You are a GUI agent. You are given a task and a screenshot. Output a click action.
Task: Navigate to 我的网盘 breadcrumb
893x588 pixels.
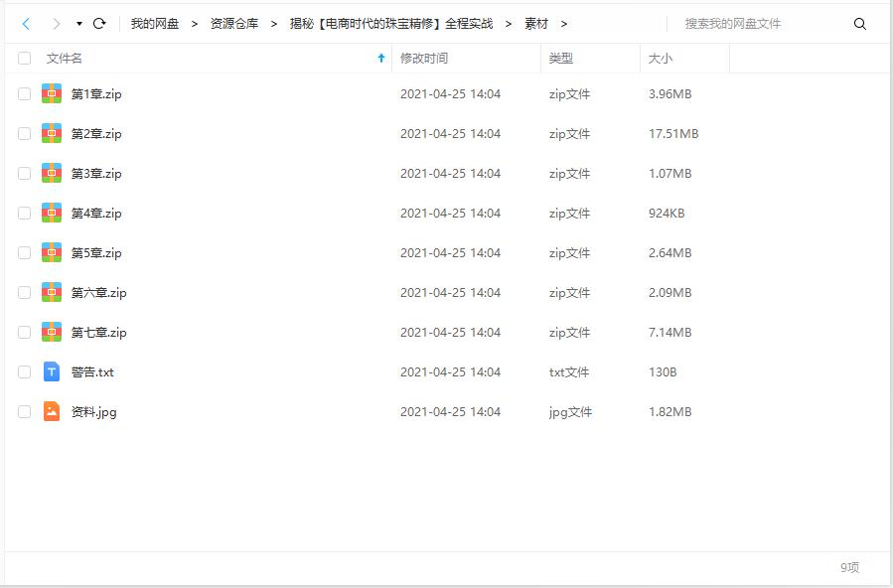(x=155, y=24)
